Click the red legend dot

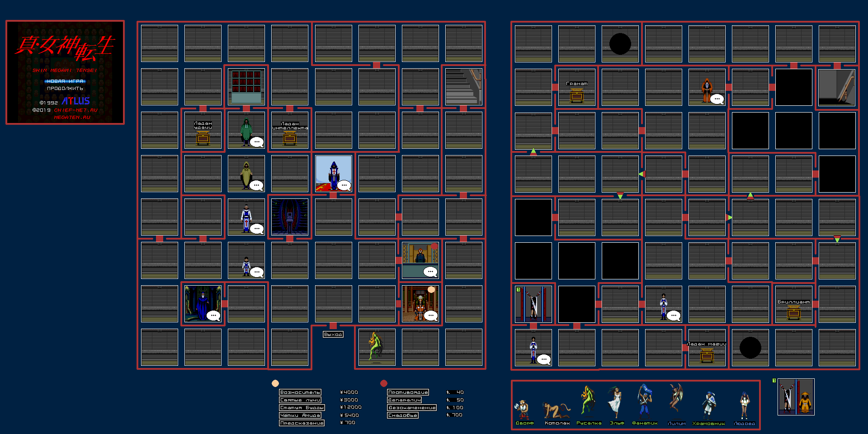pos(384,383)
